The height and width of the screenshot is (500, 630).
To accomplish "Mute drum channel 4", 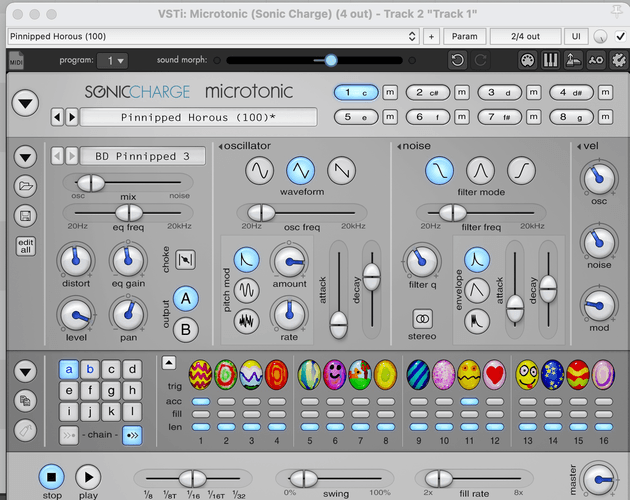I will (x=605, y=92).
